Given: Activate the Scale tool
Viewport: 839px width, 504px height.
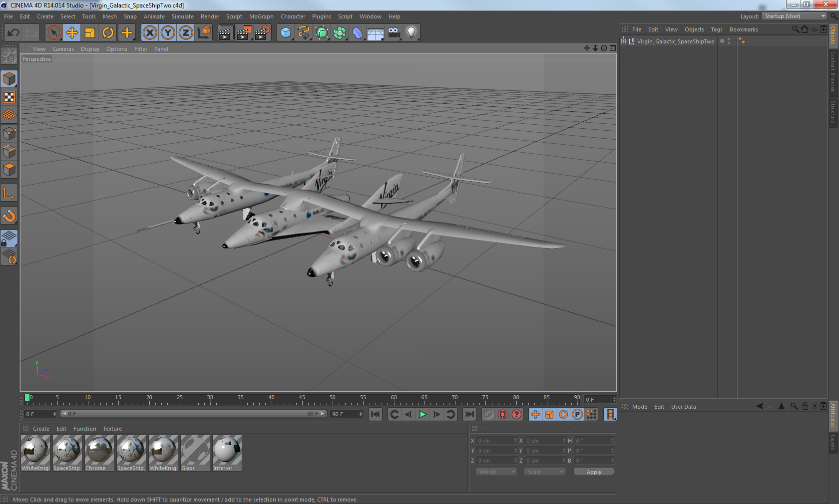Looking at the screenshot, I should tap(90, 33).
